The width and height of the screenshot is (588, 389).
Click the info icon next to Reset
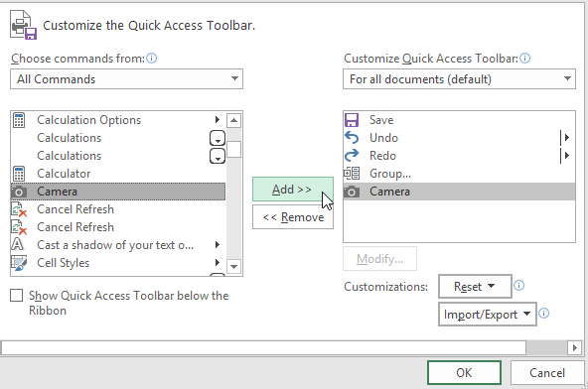coord(518,286)
